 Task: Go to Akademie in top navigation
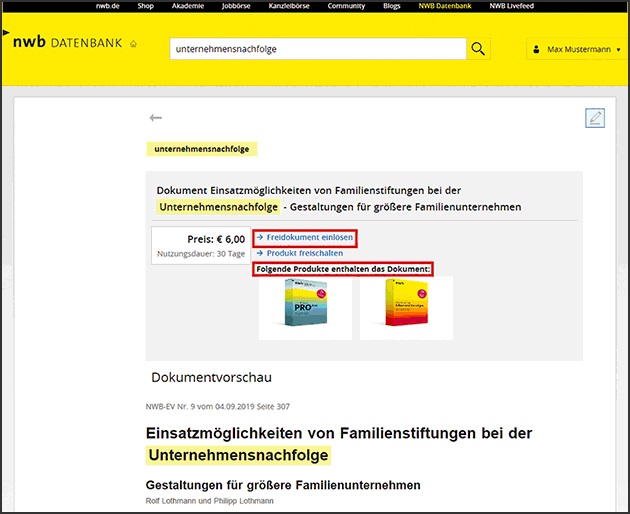(189, 7)
